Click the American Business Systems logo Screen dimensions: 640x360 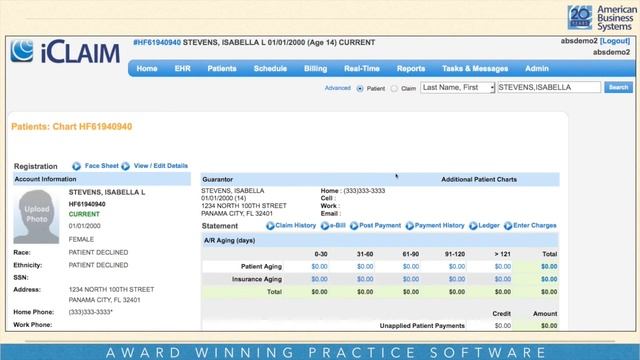click(x=602, y=18)
